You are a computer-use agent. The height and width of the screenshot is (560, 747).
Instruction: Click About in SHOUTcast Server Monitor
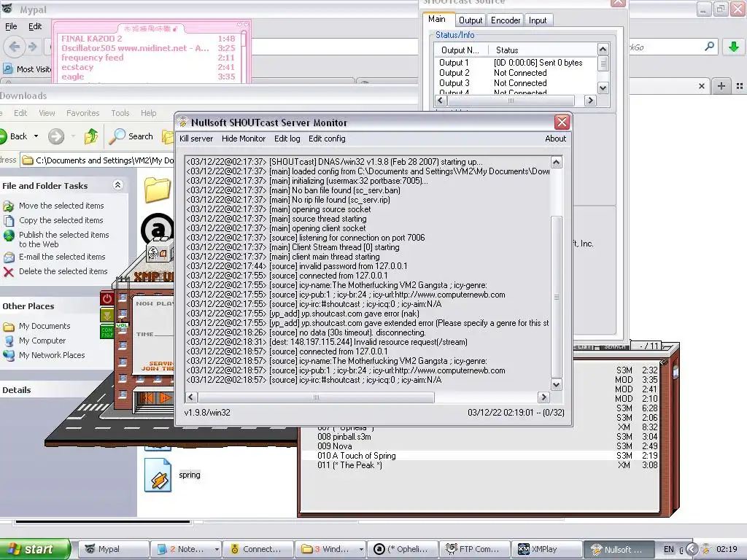pos(555,139)
